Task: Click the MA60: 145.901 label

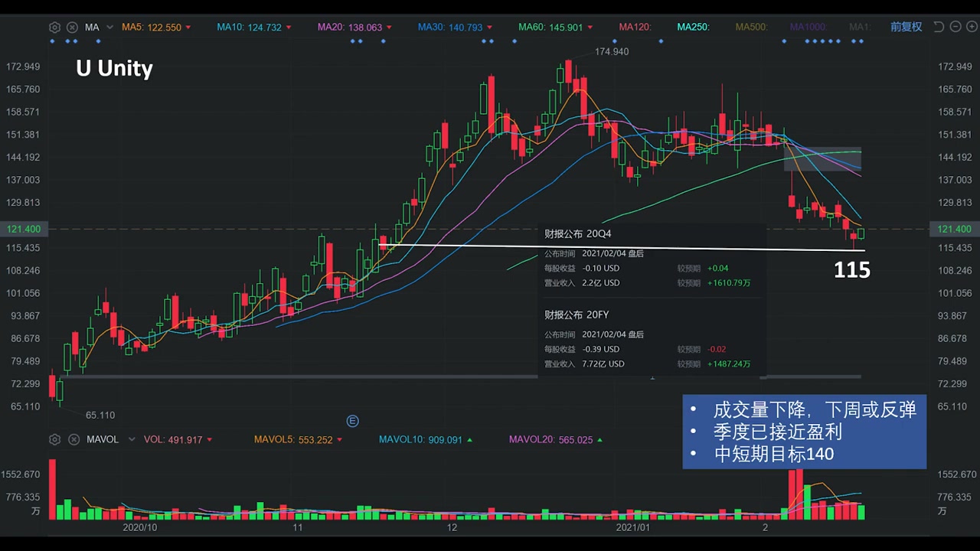Action: pyautogui.click(x=550, y=28)
